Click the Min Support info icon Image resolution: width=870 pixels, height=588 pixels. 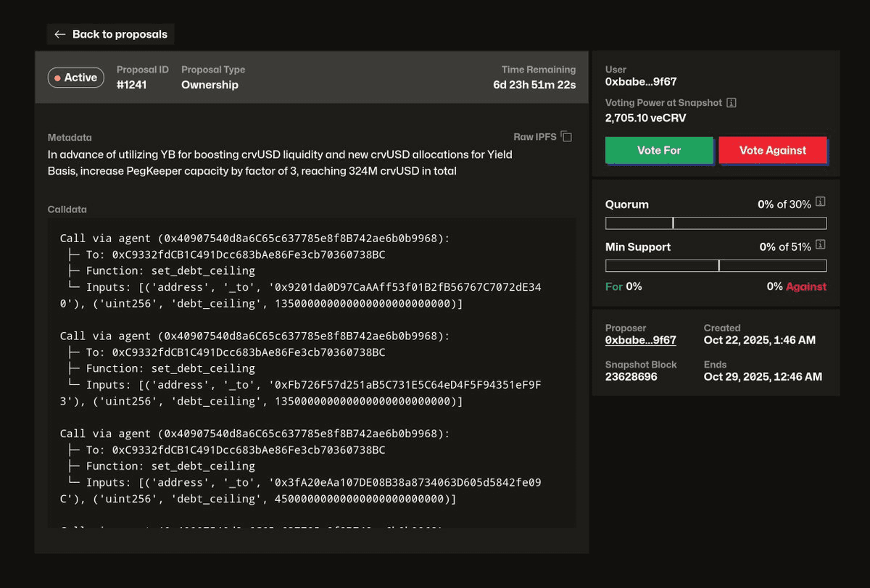pos(821,247)
